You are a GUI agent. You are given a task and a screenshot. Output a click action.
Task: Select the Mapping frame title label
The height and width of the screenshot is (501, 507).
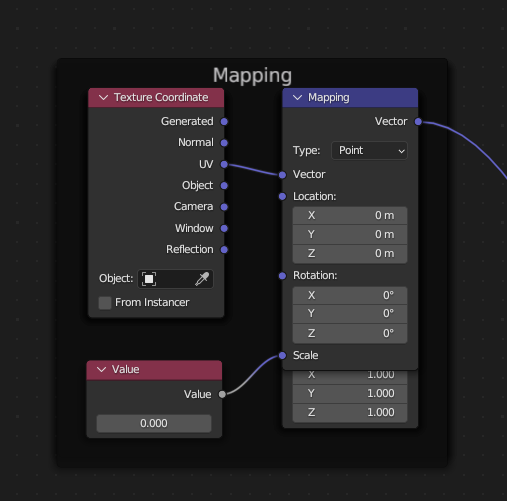[x=252, y=75]
